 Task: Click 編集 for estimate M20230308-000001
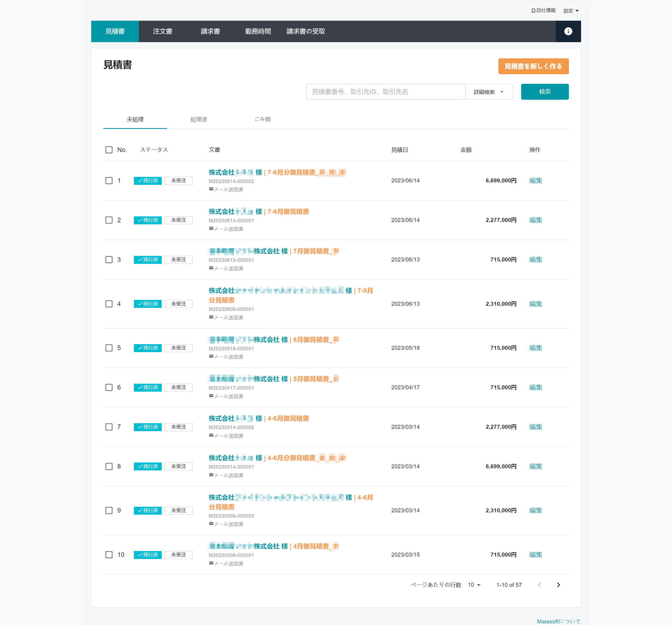[535, 555]
